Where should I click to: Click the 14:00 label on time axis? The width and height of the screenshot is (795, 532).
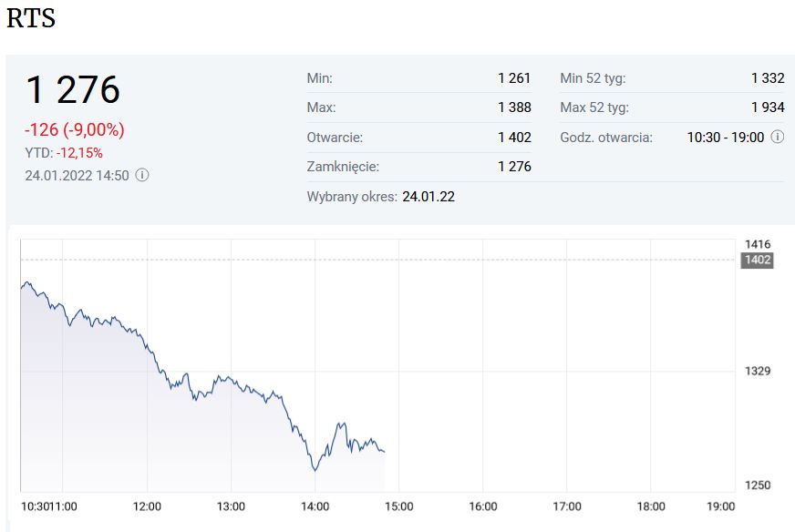(315, 506)
